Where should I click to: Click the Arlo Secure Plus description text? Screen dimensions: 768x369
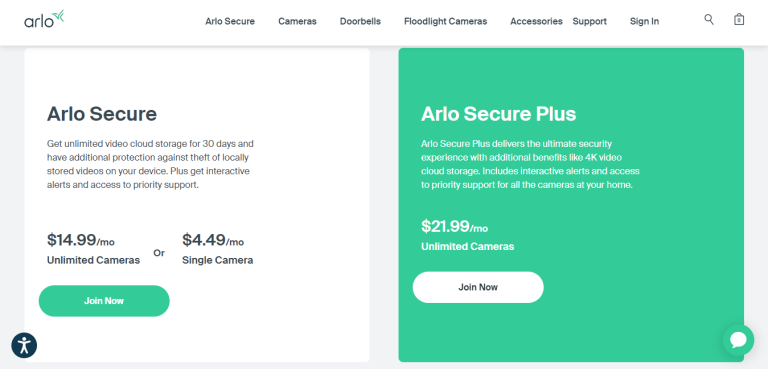click(x=530, y=165)
